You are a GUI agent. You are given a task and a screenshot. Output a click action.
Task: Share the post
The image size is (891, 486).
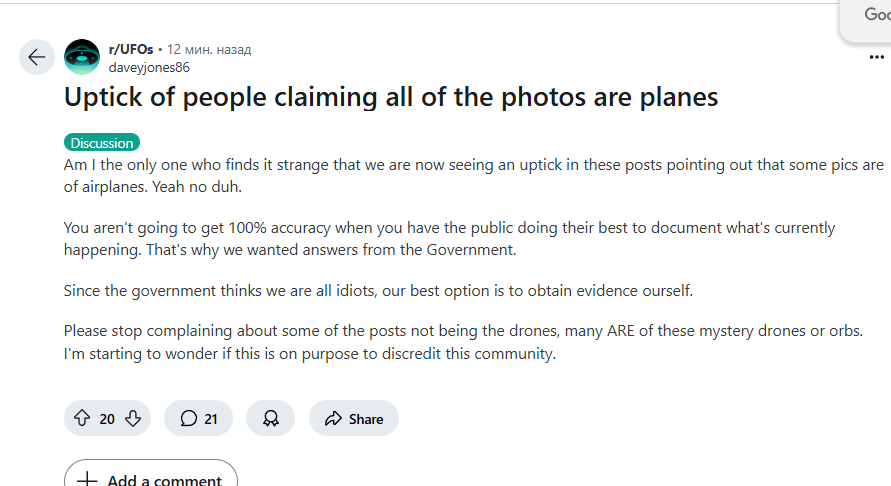[353, 418]
